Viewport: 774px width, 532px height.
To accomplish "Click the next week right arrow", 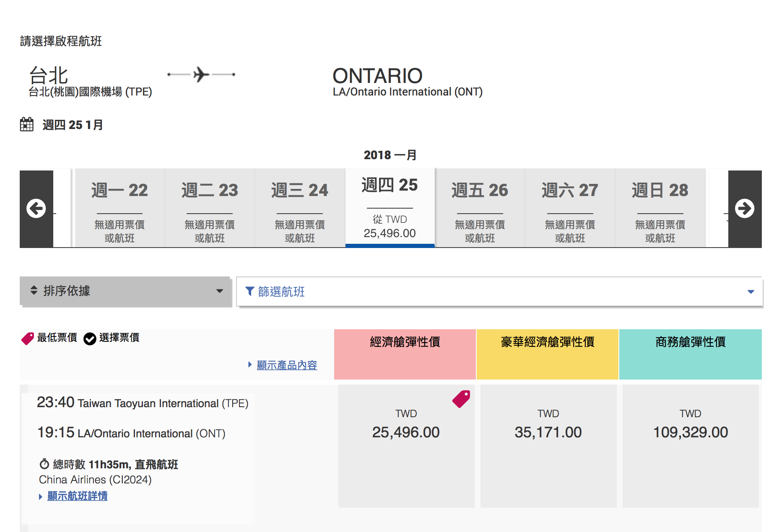I will click(744, 209).
